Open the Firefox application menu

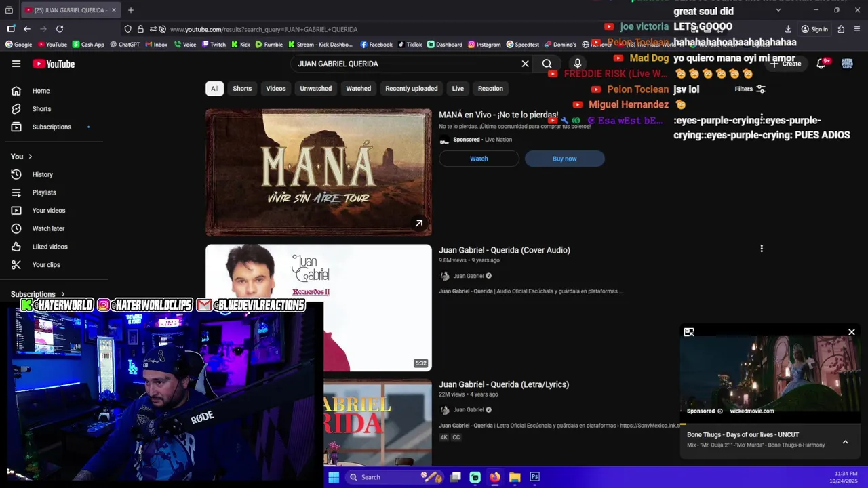(x=858, y=29)
